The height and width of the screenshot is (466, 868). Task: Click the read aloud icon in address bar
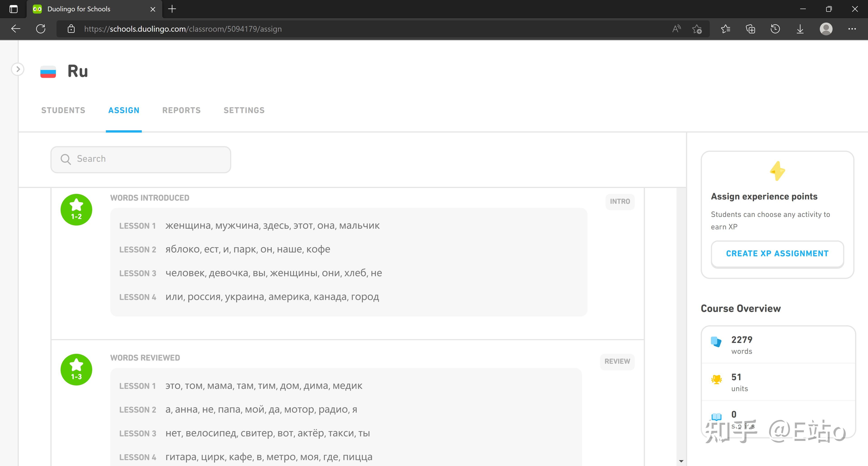676,29
